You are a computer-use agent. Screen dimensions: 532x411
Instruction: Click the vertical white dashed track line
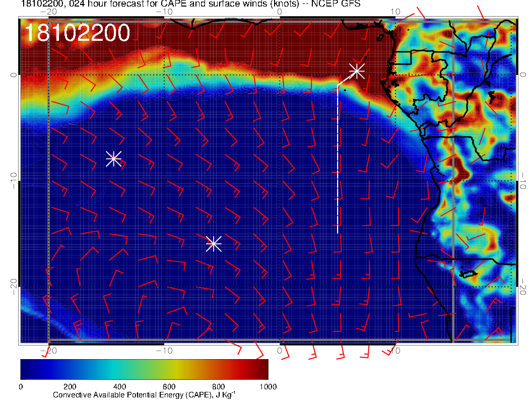tap(338, 161)
